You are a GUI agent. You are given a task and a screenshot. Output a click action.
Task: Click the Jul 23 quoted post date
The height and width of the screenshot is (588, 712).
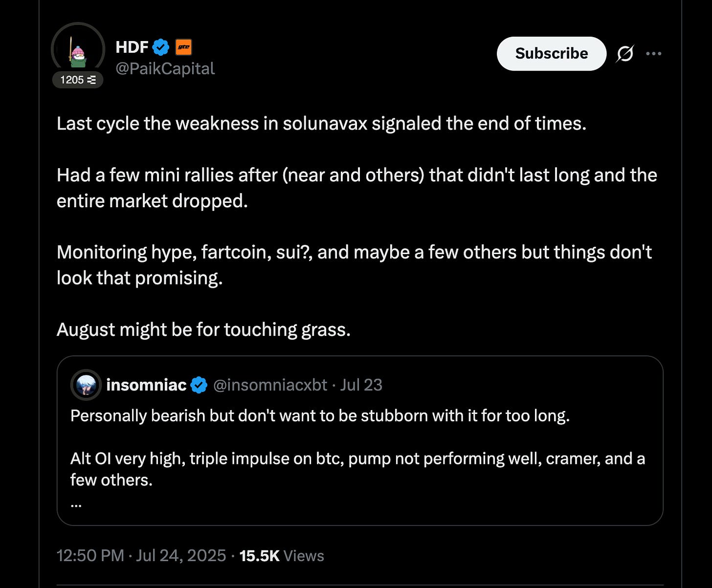click(361, 385)
